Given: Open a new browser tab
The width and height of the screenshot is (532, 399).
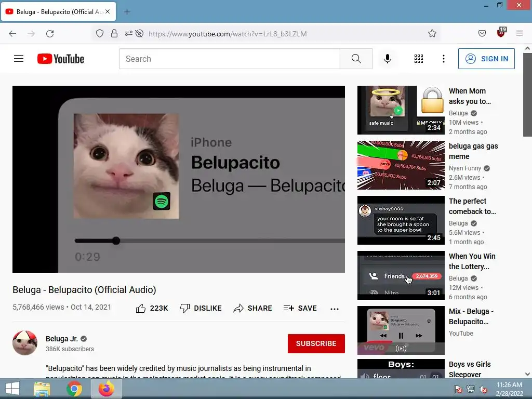Looking at the screenshot, I should tap(127, 12).
